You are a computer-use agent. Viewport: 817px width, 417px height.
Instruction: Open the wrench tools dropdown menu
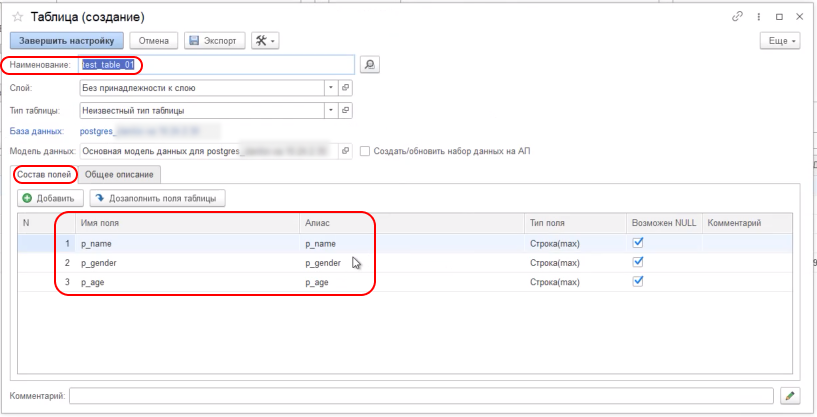point(265,41)
